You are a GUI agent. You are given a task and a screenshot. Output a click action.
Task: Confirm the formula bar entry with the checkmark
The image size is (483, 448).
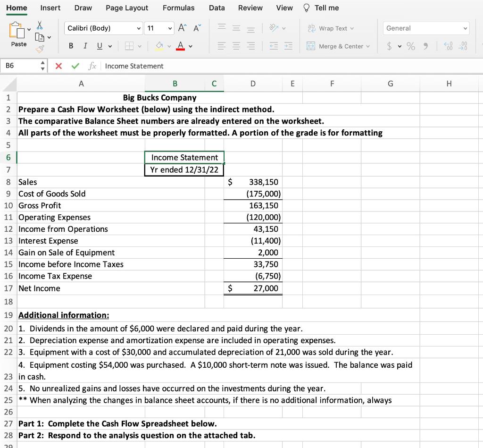point(75,66)
